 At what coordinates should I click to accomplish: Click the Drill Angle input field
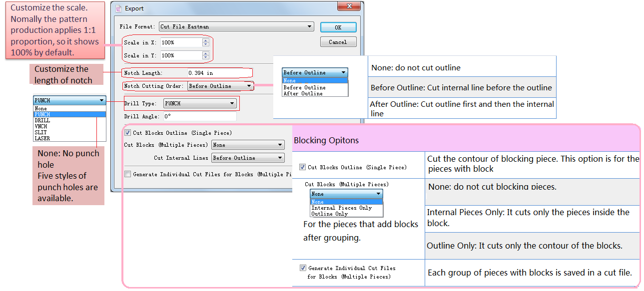199,116
